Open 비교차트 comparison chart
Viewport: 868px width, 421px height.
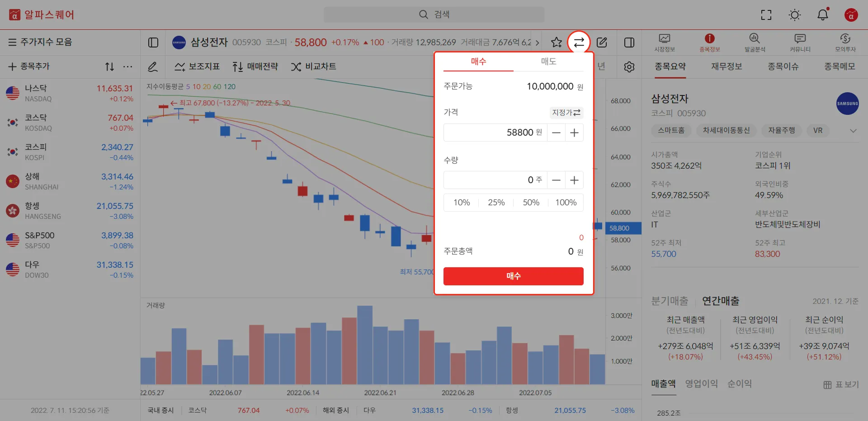313,66
